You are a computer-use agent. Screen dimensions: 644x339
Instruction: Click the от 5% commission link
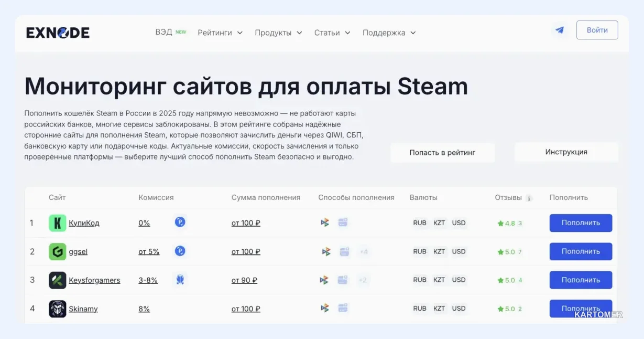149,252
